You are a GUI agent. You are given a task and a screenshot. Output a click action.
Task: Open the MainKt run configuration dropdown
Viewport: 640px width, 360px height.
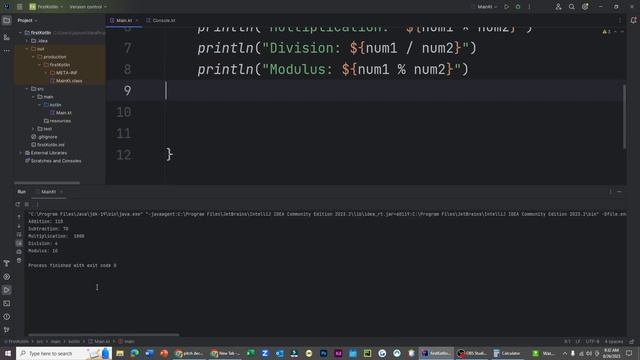485,7
